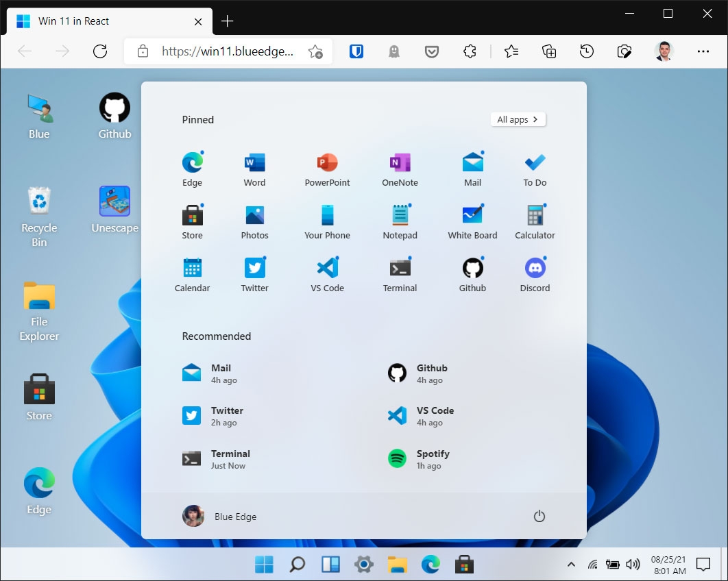Open Settings from the taskbar

click(x=363, y=564)
